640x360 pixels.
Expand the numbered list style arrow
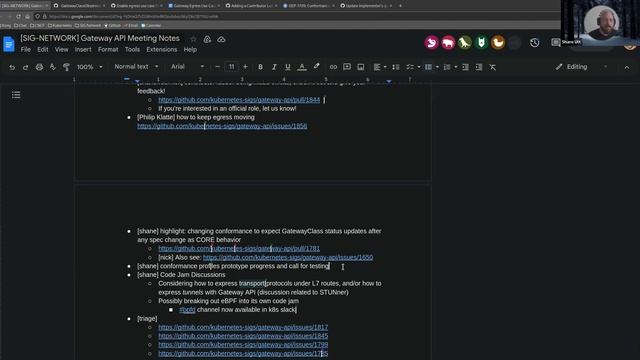pos(456,67)
